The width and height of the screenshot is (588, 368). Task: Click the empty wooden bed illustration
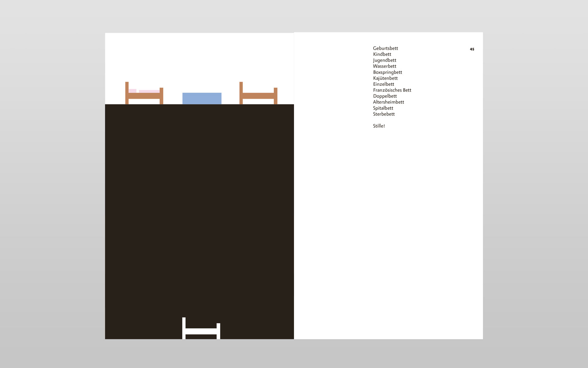258,96
